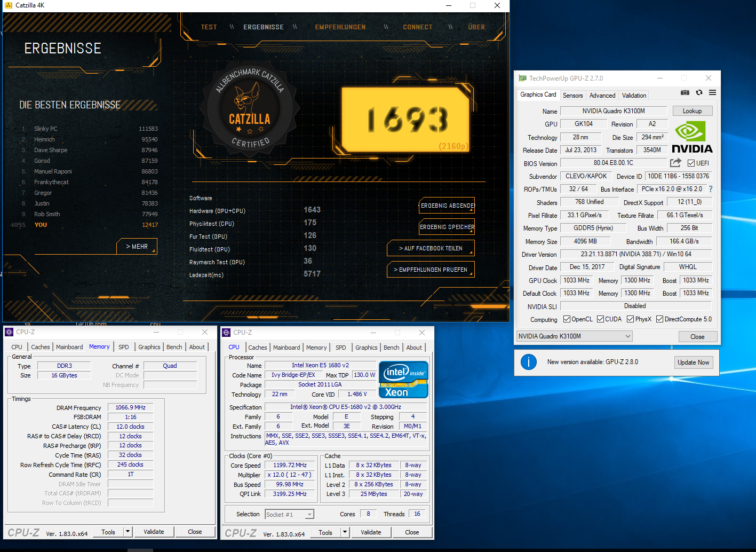756x552 pixels.
Task: Click the Catzilla title bar app icon
Action: (8, 5)
